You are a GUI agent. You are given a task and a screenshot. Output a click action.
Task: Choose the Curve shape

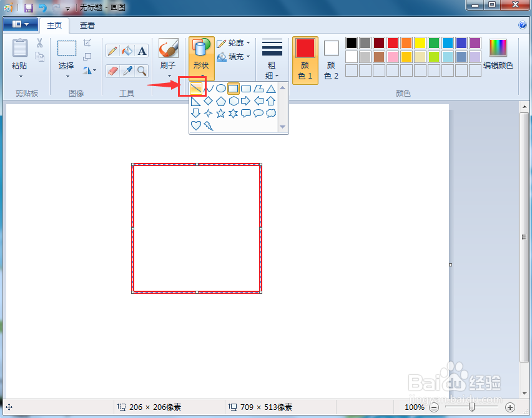[x=209, y=89]
